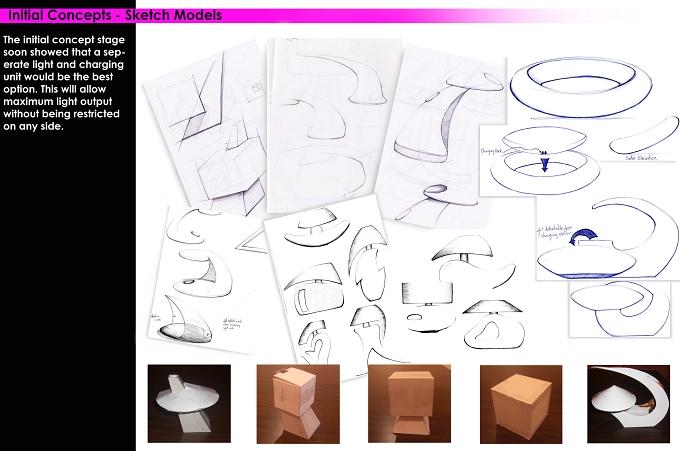This screenshot has height=452, width=680.
Task: Click the 'Initial Concepts - Sketch Models' heading
Action: tap(115, 15)
